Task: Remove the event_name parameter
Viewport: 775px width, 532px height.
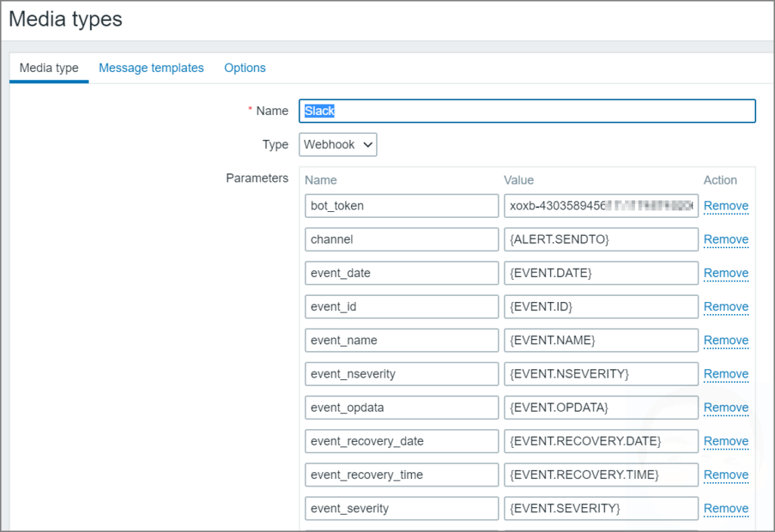Action: pyautogui.click(x=725, y=340)
